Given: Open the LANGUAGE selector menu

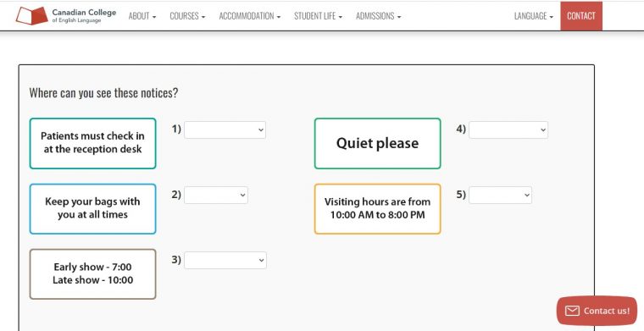Looking at the screenshot, I should [x=534, y=16].
